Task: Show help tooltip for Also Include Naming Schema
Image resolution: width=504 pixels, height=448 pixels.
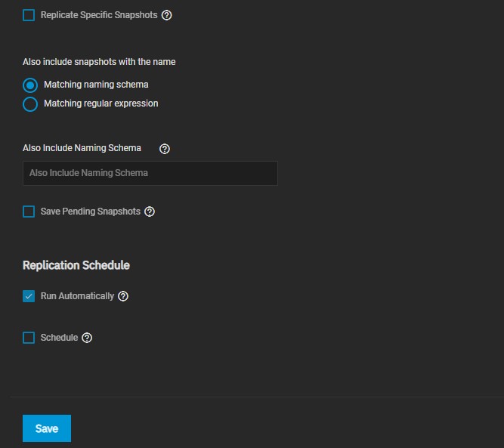Action: [165, 149]
